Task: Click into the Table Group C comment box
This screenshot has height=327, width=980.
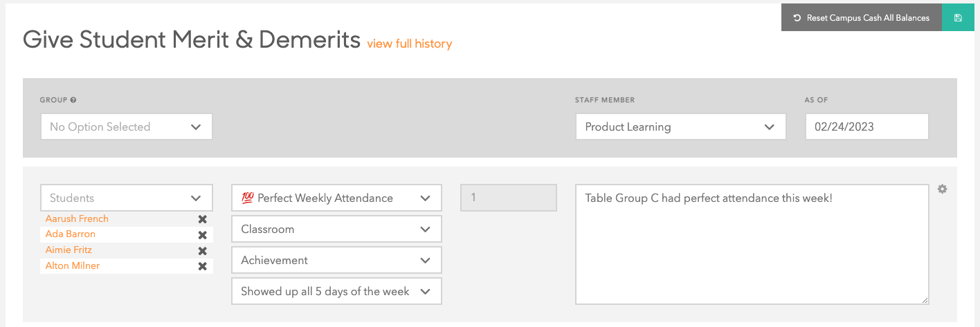Action: tap(752, 244)
